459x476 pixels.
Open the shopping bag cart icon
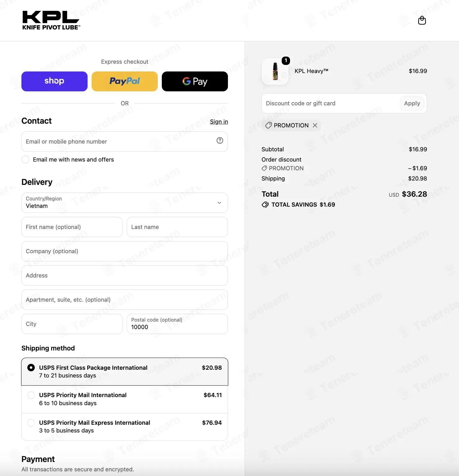pos(422,21)
